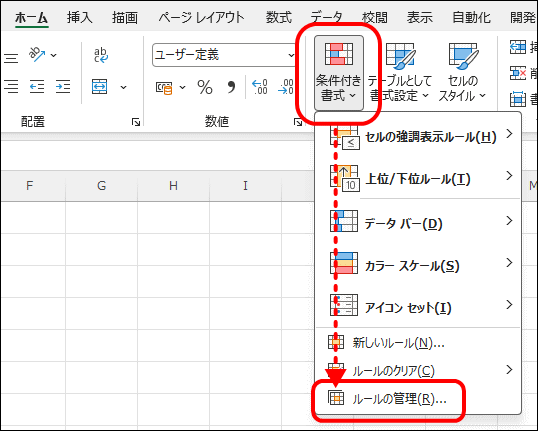Click icon next to 新しいルール
The width and height of the screenshot is (538, 431).
click(x=336, y=342)
